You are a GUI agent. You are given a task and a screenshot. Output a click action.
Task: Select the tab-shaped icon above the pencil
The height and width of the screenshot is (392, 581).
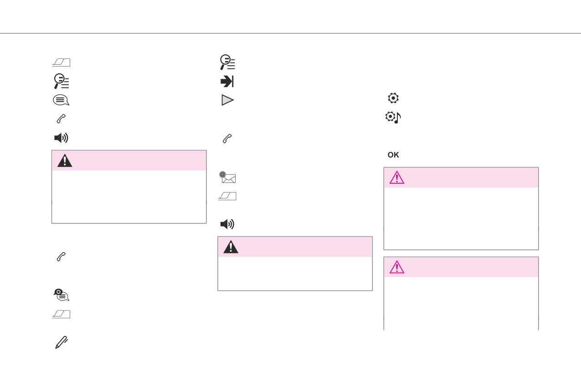click(x=61, y=315)
